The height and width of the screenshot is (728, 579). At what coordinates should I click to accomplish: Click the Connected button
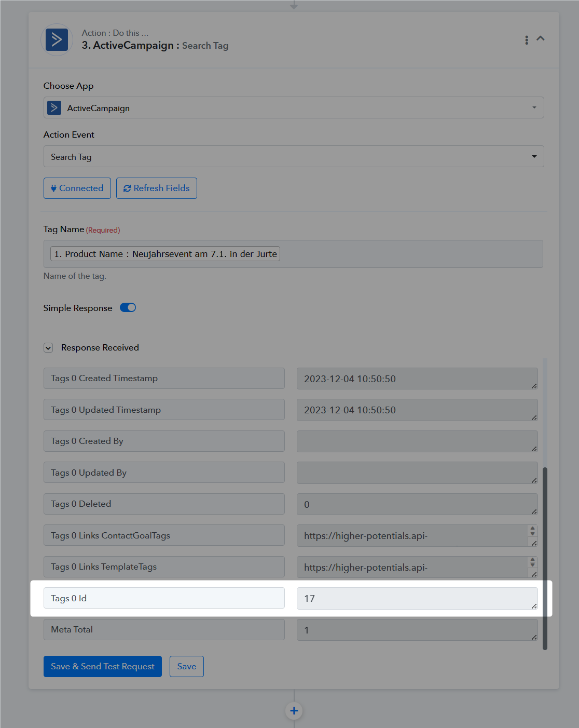click(77, 188)
